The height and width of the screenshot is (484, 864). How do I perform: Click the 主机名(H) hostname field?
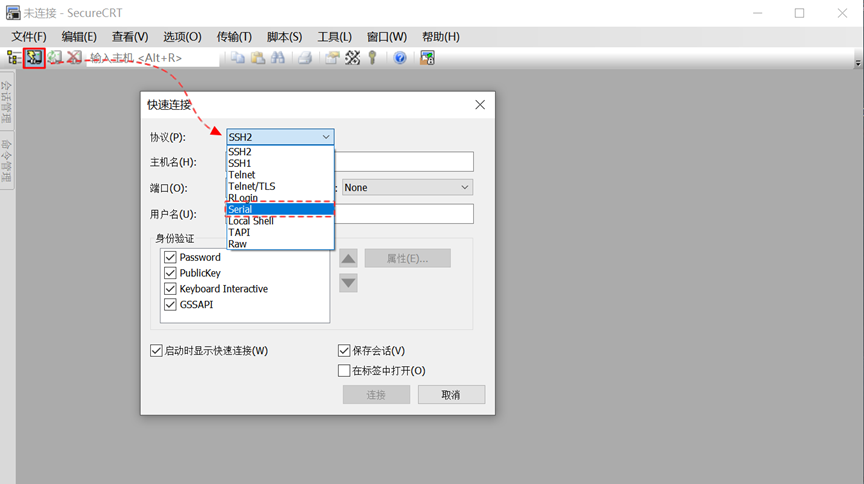(404, 162)
